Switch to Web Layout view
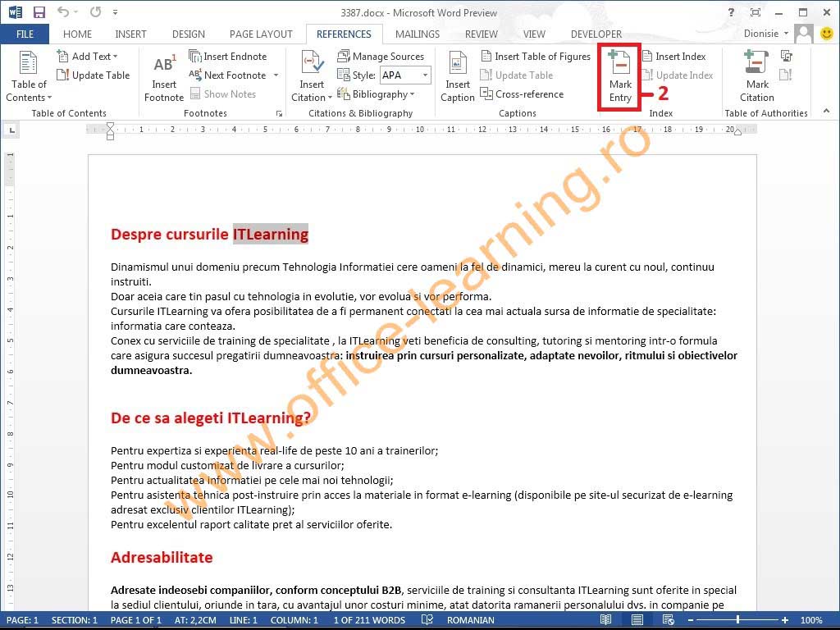The height and width of the screenshot is (630, 840). point(668,620)
